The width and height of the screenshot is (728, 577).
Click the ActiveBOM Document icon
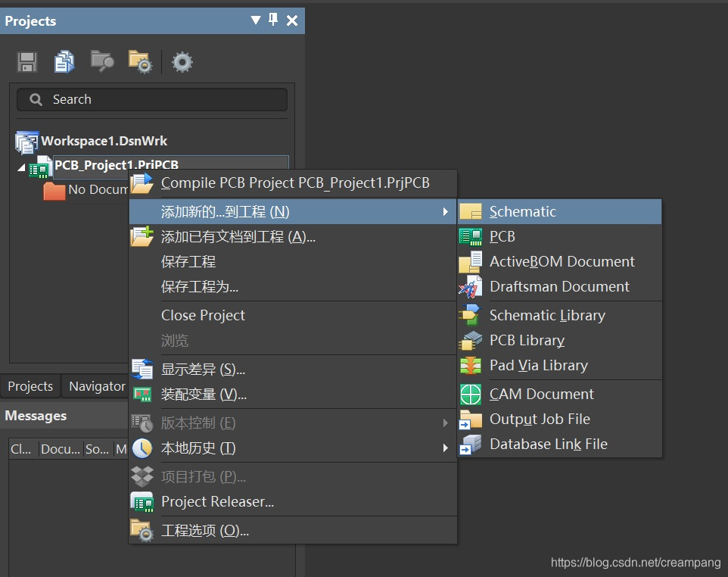coord(470,261)
